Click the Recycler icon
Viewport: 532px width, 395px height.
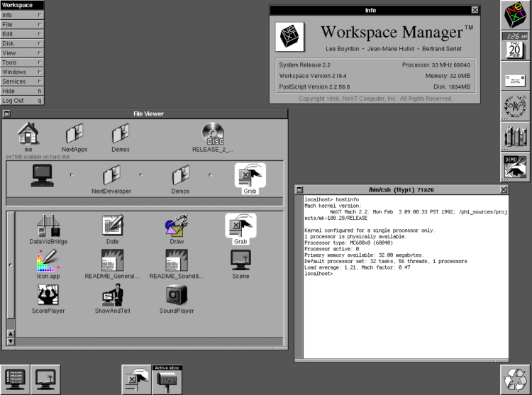515,379
